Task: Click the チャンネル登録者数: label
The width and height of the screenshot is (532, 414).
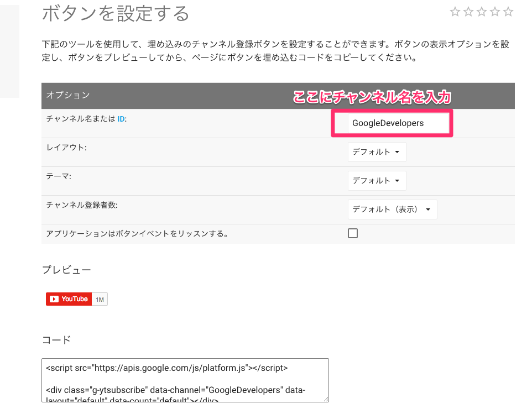Action: pyautogui.click(x=82, y=205)
